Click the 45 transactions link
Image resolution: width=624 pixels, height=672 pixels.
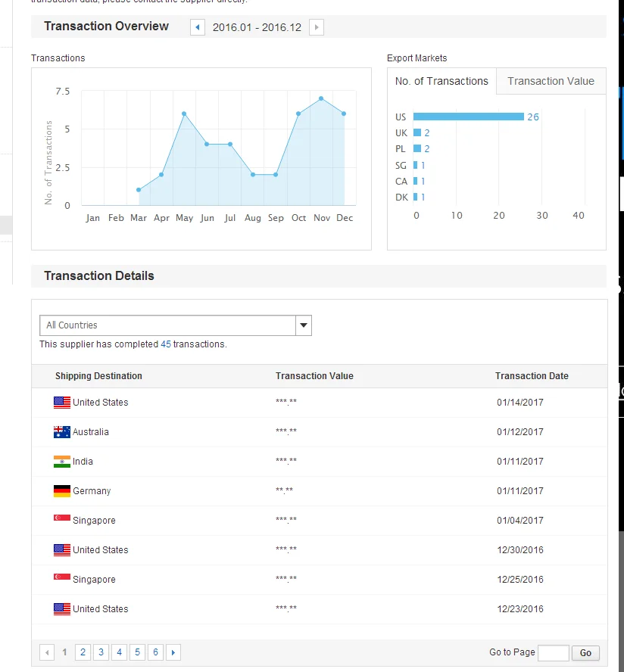[x=165, y=344]
